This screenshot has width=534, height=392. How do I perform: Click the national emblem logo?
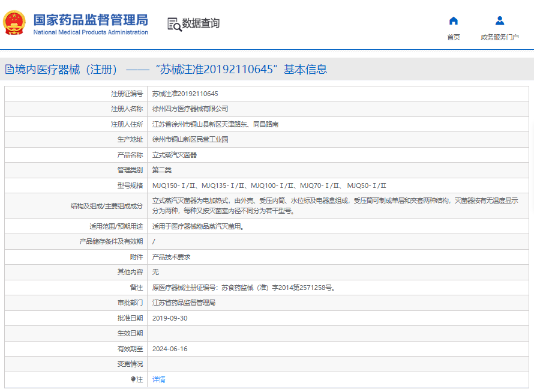[x=14, y=23]
